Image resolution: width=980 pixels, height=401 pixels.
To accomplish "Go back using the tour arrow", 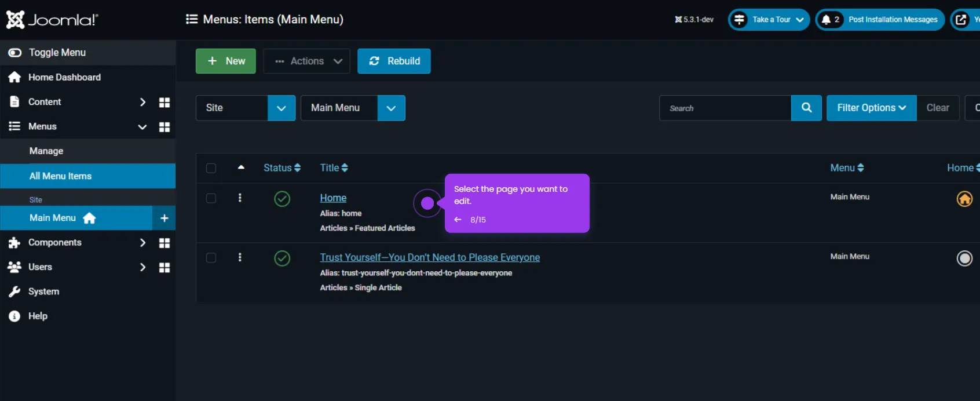I will point(458,220).
